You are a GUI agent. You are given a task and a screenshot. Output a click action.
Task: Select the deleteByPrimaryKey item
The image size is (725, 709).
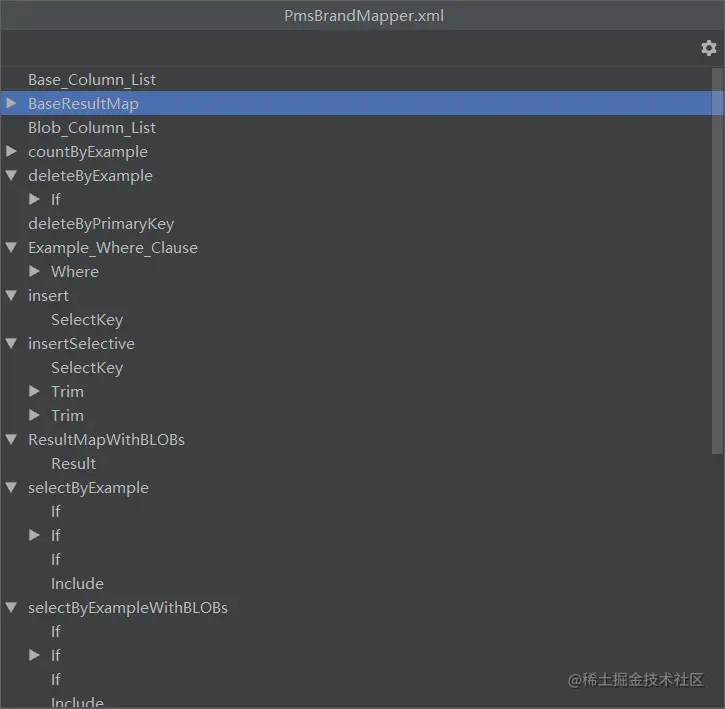(101, 224)
